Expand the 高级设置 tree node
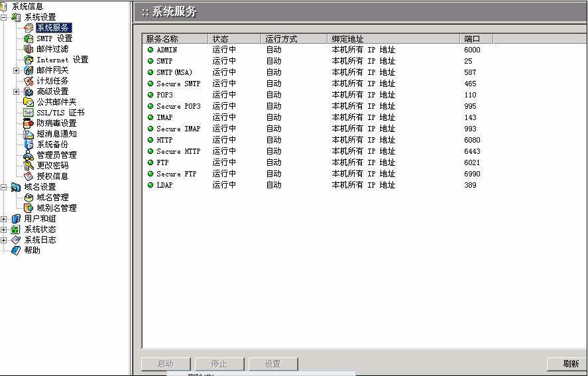This screenshot has width=588, height=376. (x=16, y=92)
